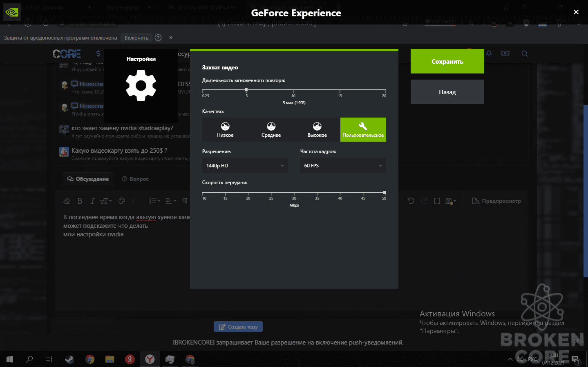Screen dimensions: 588x367
Task: Save settings with the Сохранить button
Action: pyautogui.click(x=447, y=61)
